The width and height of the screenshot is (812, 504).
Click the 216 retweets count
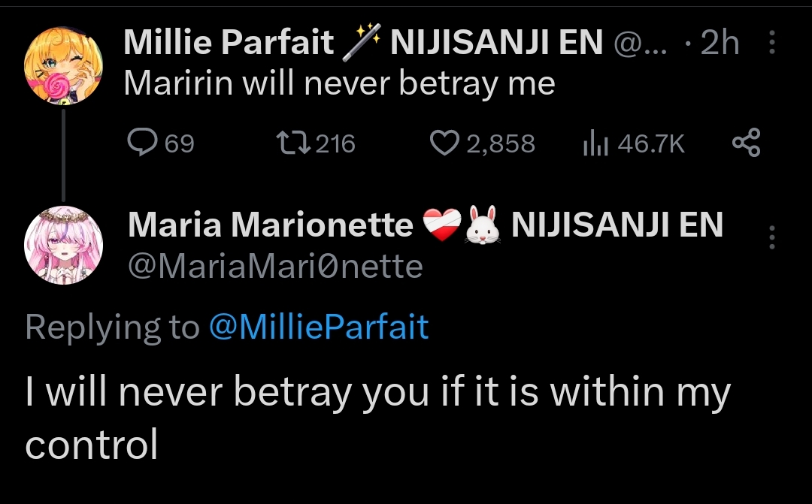pyautogui.click(x=335, y=143)
